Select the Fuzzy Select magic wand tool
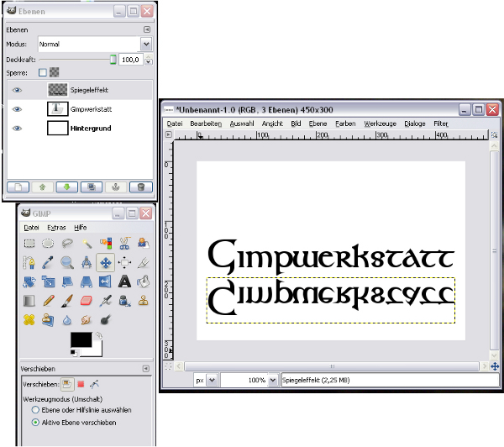This screenshot has height=447, width=504. point(87,243)
